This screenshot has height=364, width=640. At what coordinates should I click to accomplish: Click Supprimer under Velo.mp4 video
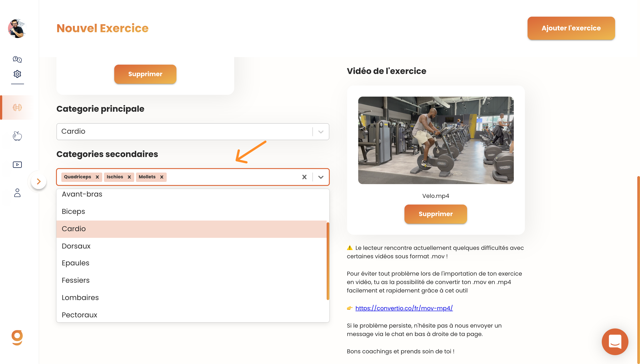pos(435,214)
